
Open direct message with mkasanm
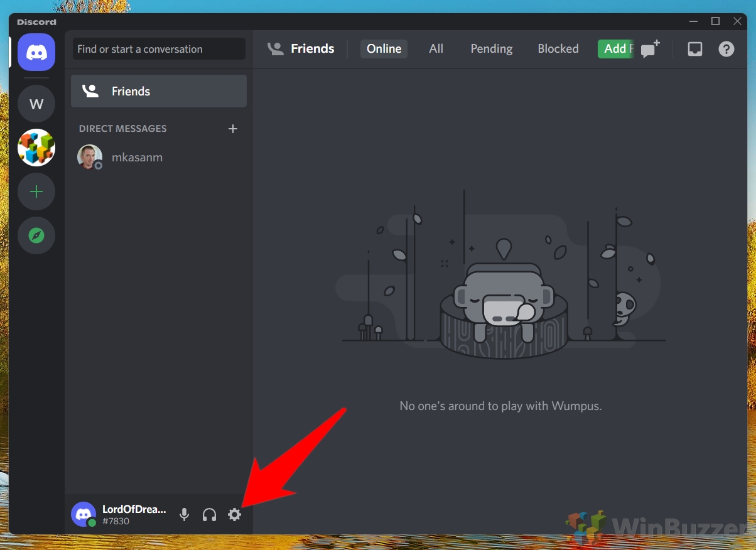click(159, 157)
